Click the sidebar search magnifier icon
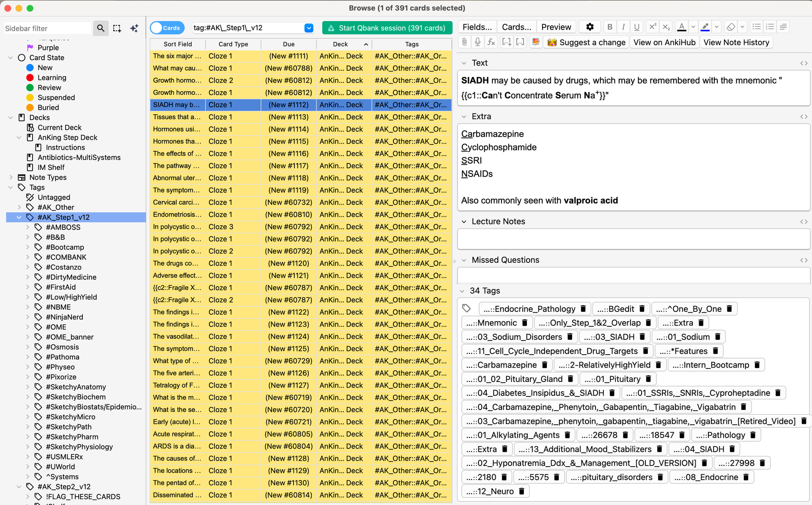Image resolution: width=812 pixels, height=505 pixels. pyautogui.click(x=101, y=28)
